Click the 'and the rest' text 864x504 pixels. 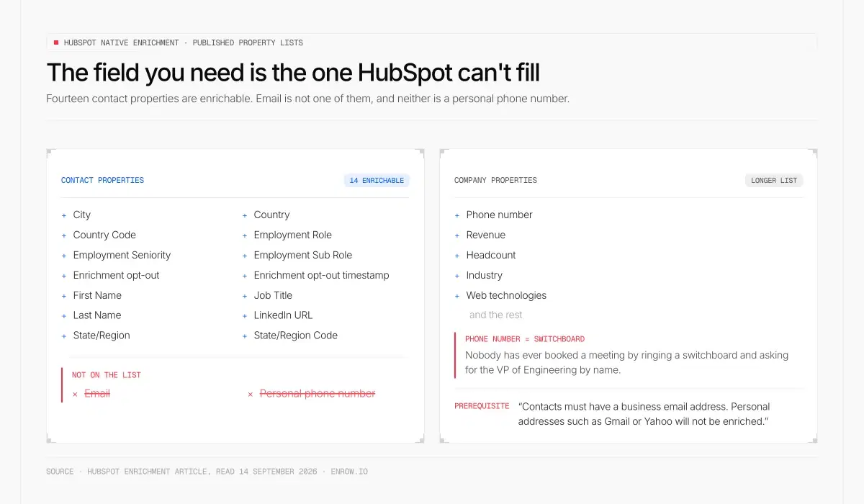coord(496,315)
